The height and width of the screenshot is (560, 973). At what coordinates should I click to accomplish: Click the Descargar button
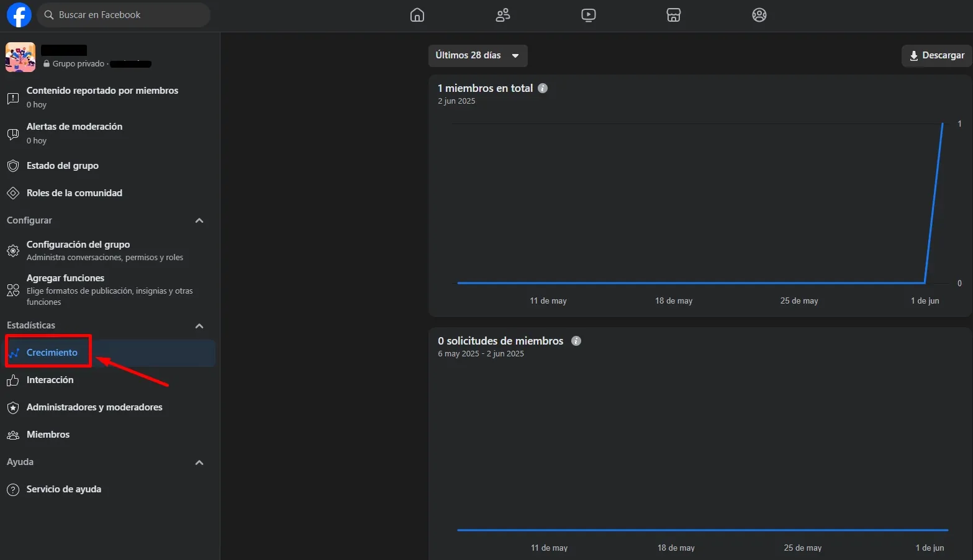936,55
